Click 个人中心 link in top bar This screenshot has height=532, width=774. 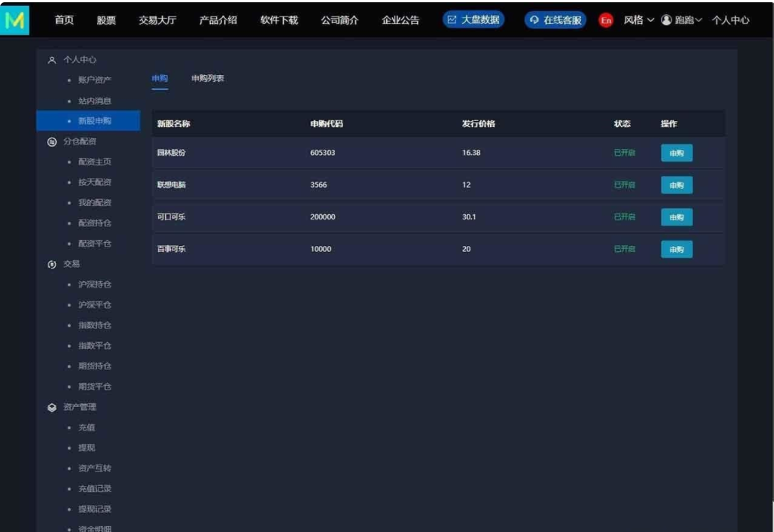tap(731, 20)
